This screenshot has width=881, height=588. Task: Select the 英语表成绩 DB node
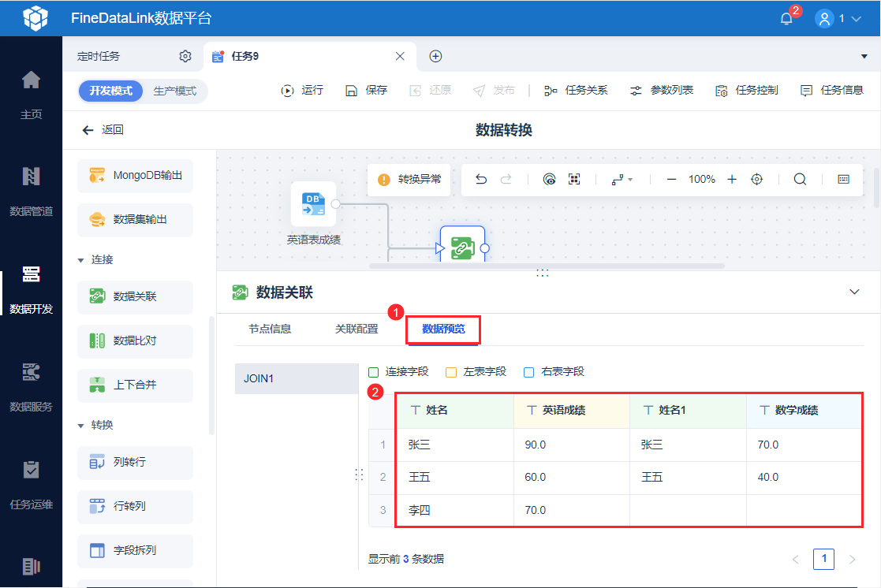click(x=314, y=204)
